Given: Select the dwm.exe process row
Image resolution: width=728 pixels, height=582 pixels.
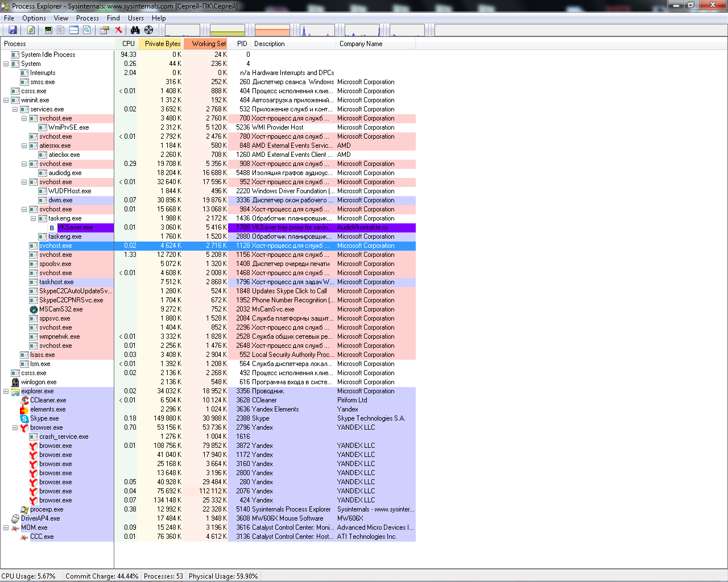Looking at the screenshot, I should 208,200.
